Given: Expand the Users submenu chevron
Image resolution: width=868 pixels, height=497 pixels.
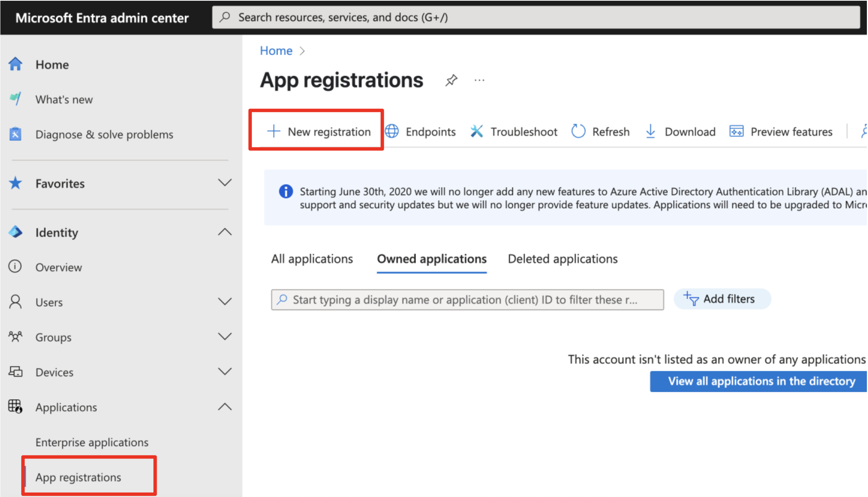Looking at the screenshot, I should tap(225, 302).
